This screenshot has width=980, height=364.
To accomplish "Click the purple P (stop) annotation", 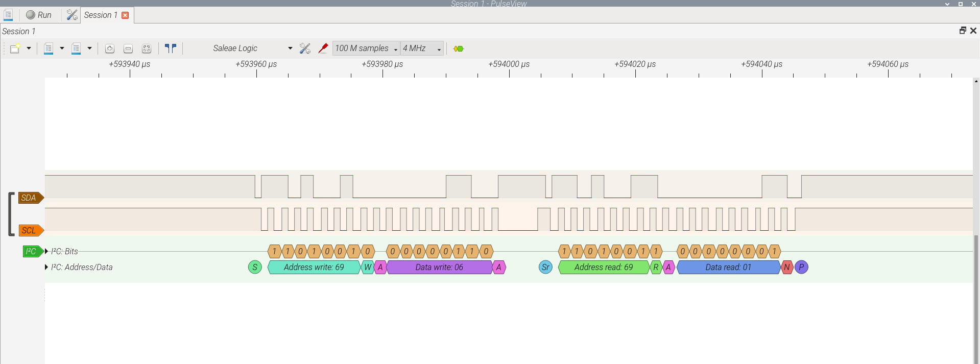I will click(x=801, y=267).
